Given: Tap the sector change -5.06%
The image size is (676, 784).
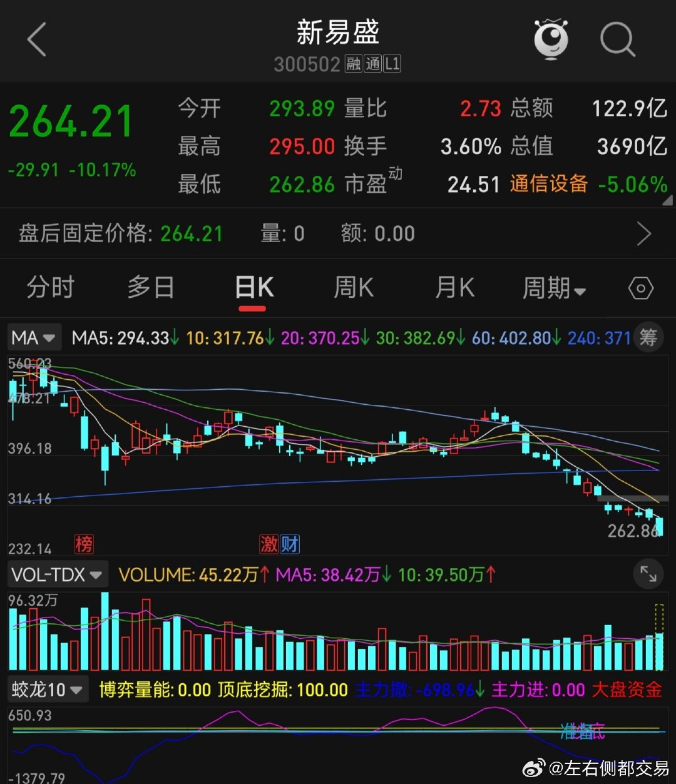Looking at the screenshot, I should 633,184.
